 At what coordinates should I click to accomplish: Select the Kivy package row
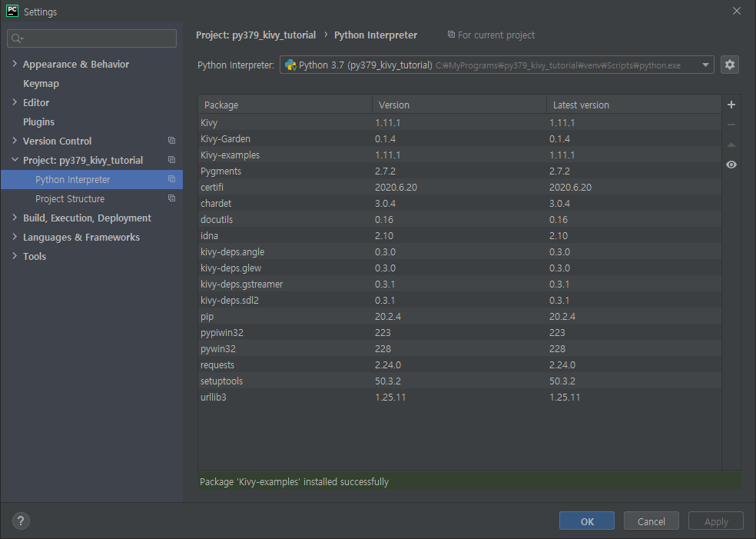point(459,122)
